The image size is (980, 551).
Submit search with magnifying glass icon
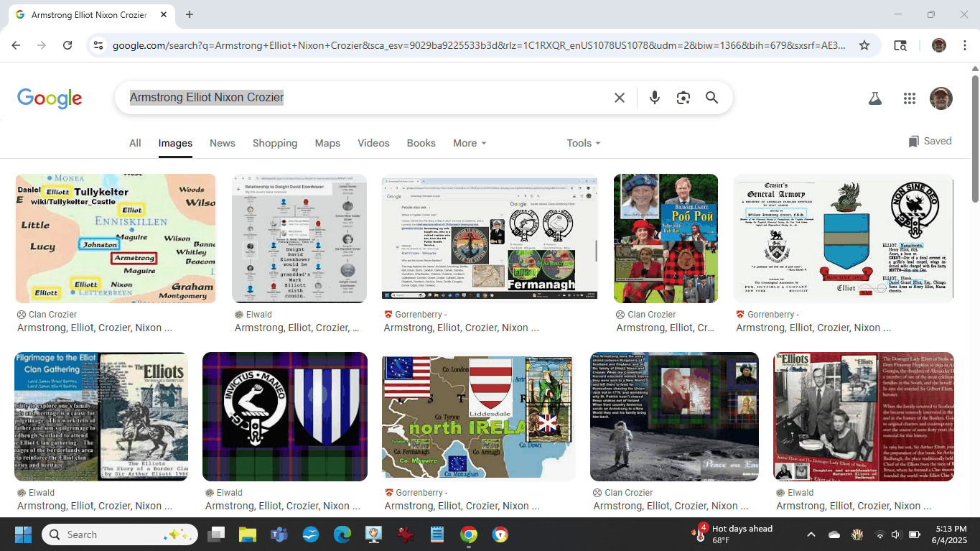pyautogui.click(x=711, y=98)
